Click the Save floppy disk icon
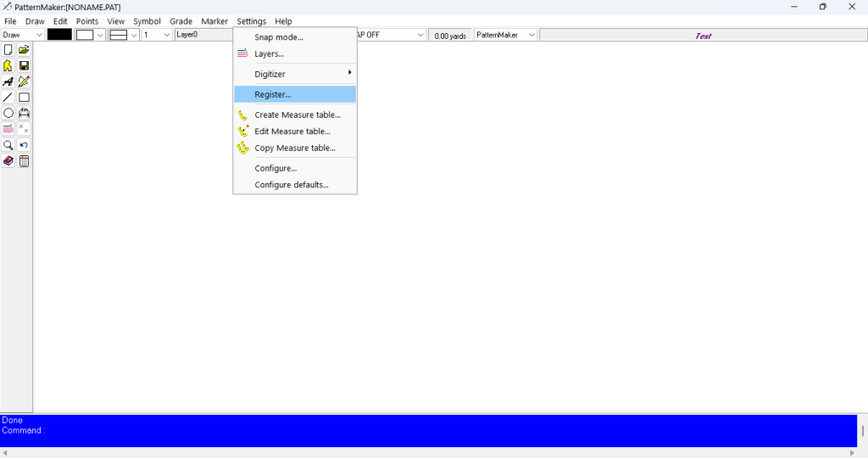Image resolution: width=868 pixels, height=458 pixels. pyautogui.click(x=24, y=66)
